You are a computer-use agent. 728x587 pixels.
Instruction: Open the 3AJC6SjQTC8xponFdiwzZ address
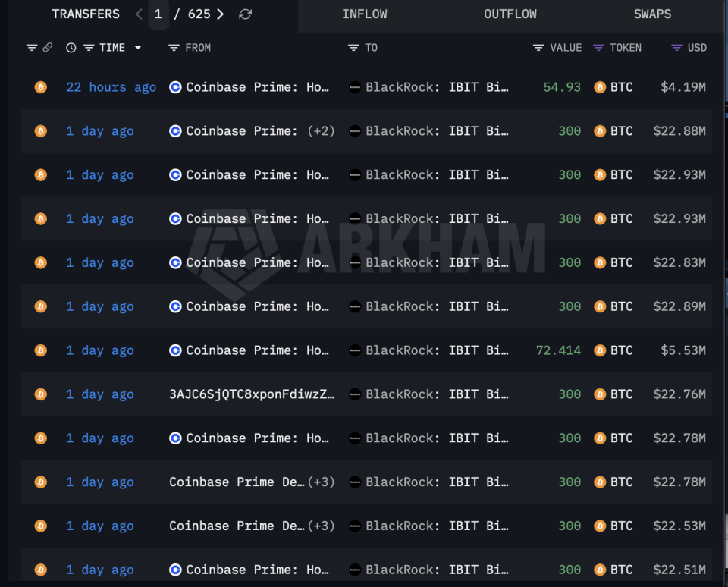coord(252,394)
